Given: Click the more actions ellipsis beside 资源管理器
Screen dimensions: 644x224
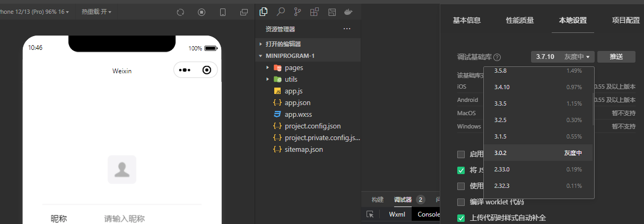Looking at the screenshot, I should (347, 29).
